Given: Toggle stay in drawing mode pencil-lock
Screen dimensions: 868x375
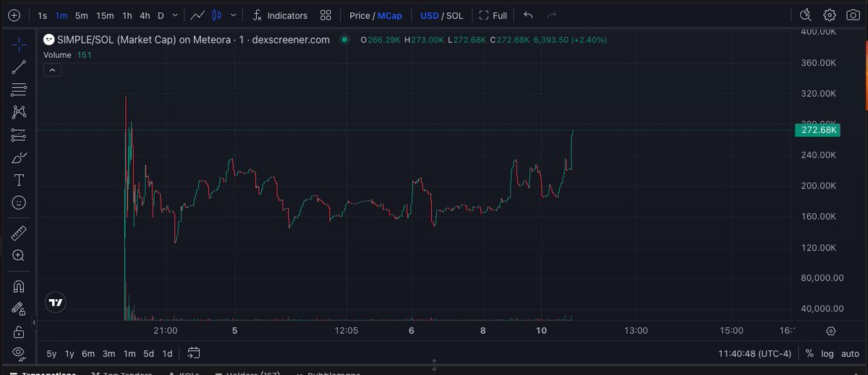Looking at the screenshot, I should pos(19,309).
